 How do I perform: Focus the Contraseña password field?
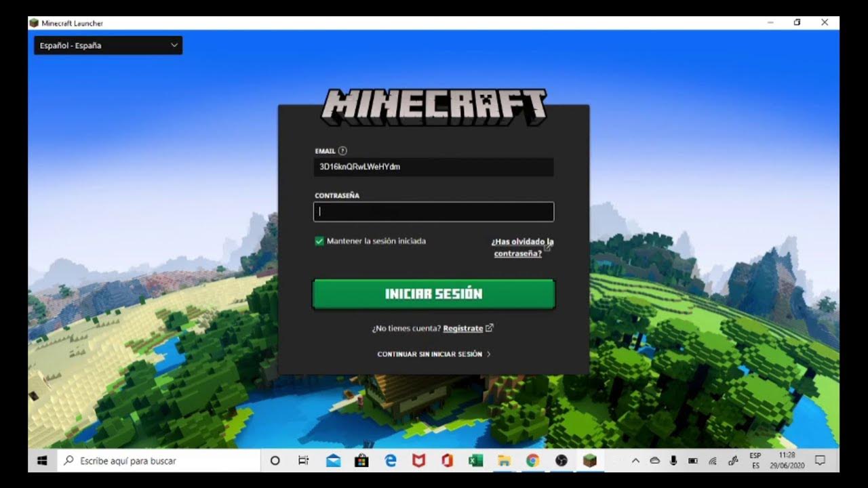(433, 212)
